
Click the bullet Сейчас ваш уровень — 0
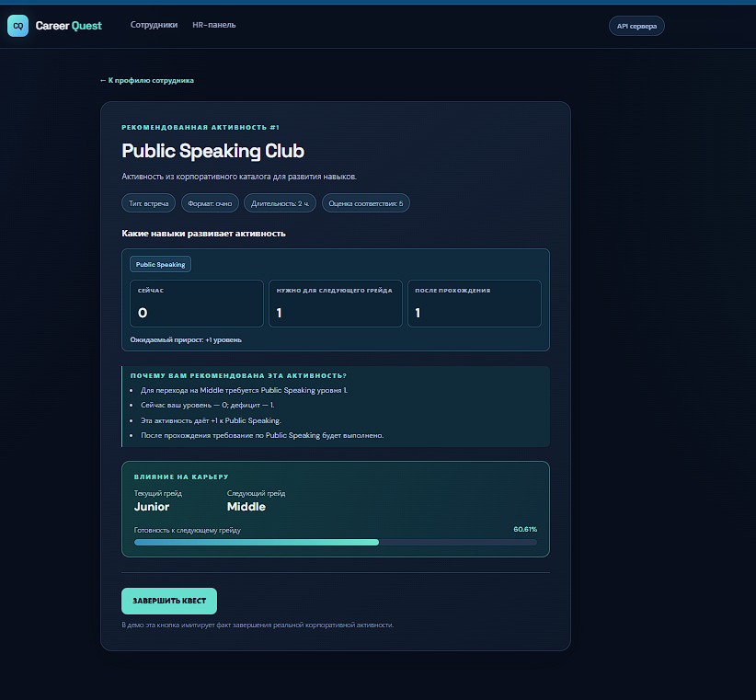207,405
